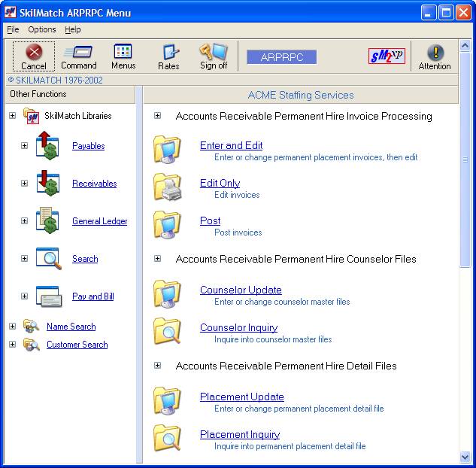Open the Customer Search link
Screen dimensions: 476x468
[77, 345]
